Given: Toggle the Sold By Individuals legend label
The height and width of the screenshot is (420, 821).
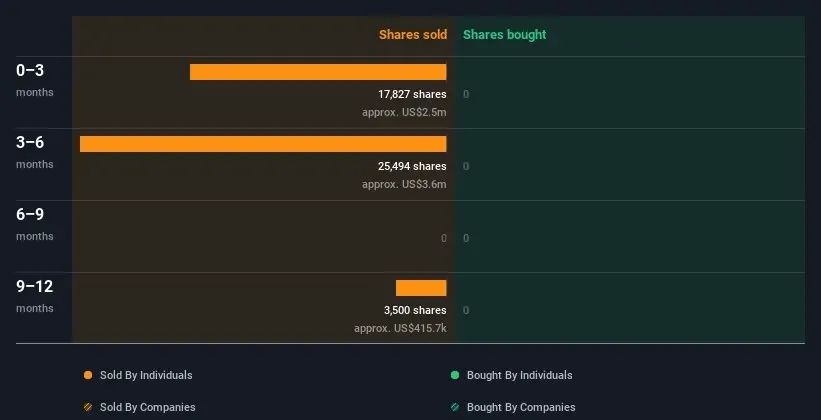Looking at the screenshot, I should coord(146,375).
